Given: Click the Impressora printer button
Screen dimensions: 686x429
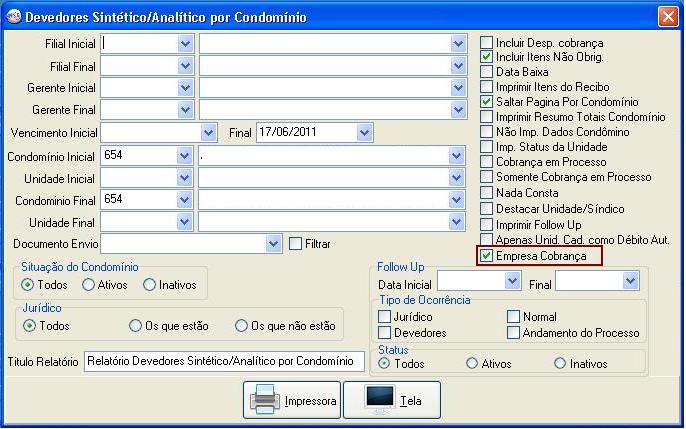Looking at the screenshot, I should (293, 400).
